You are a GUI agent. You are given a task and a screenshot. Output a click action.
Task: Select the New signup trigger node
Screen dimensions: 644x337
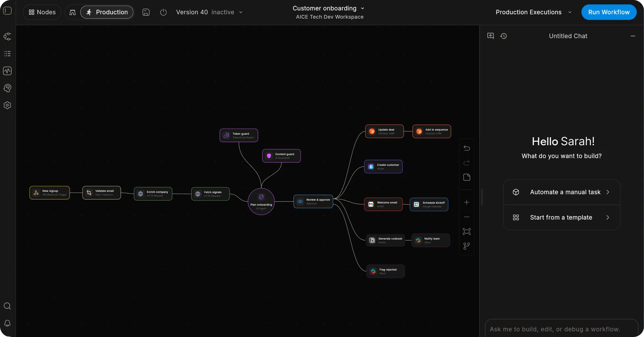(x=50, y=193)
